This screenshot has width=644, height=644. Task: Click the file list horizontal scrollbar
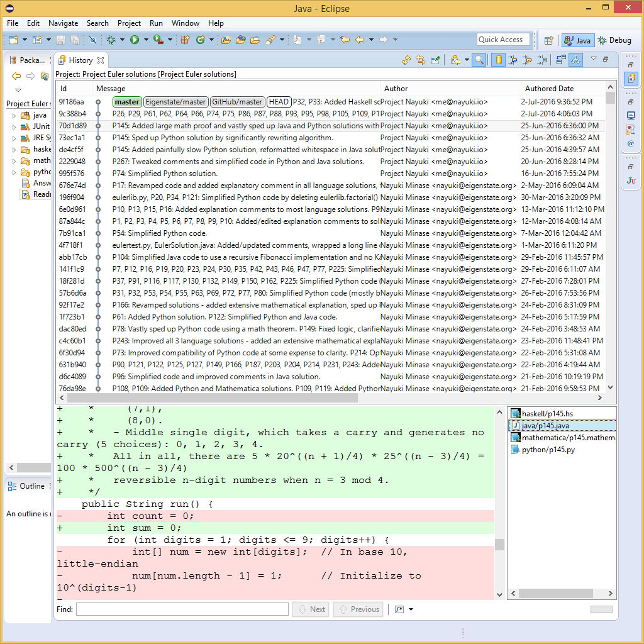pos(555,594)
